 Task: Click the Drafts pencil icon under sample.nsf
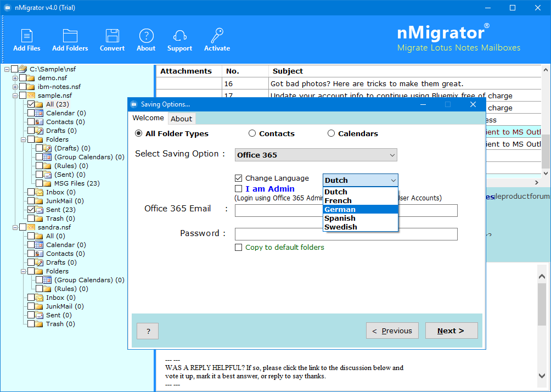[39, 131]
